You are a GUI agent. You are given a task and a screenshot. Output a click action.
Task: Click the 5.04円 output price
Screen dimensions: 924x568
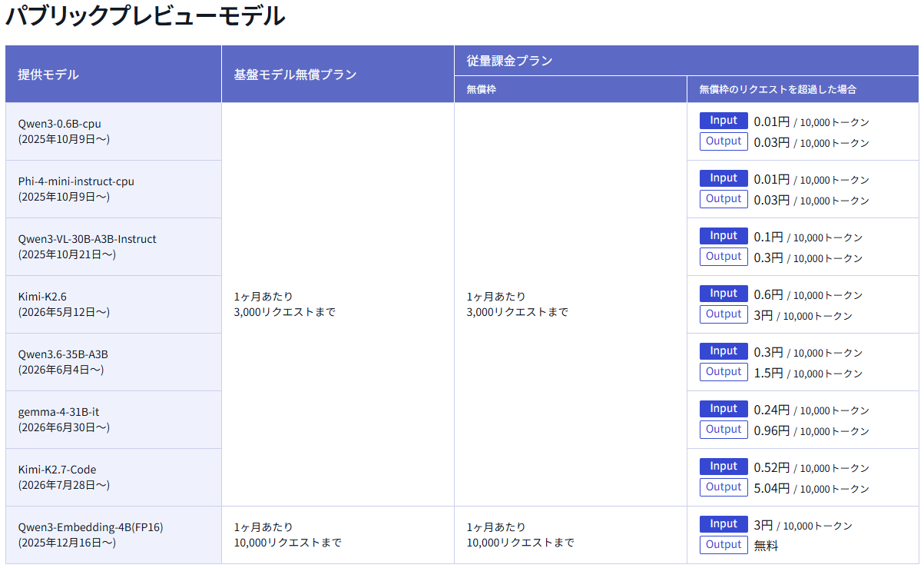(772, 488)
